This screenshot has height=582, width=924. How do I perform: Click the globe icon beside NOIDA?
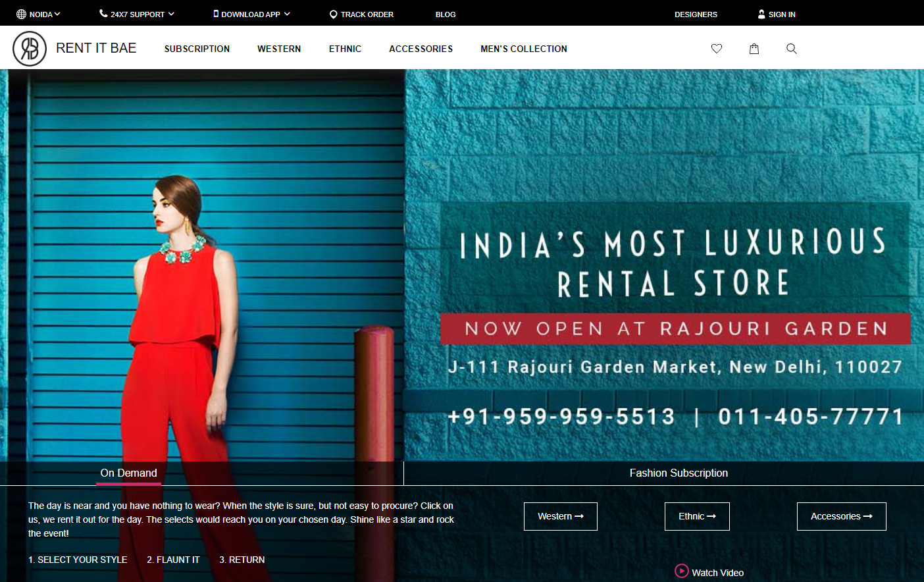click(21, 14)
